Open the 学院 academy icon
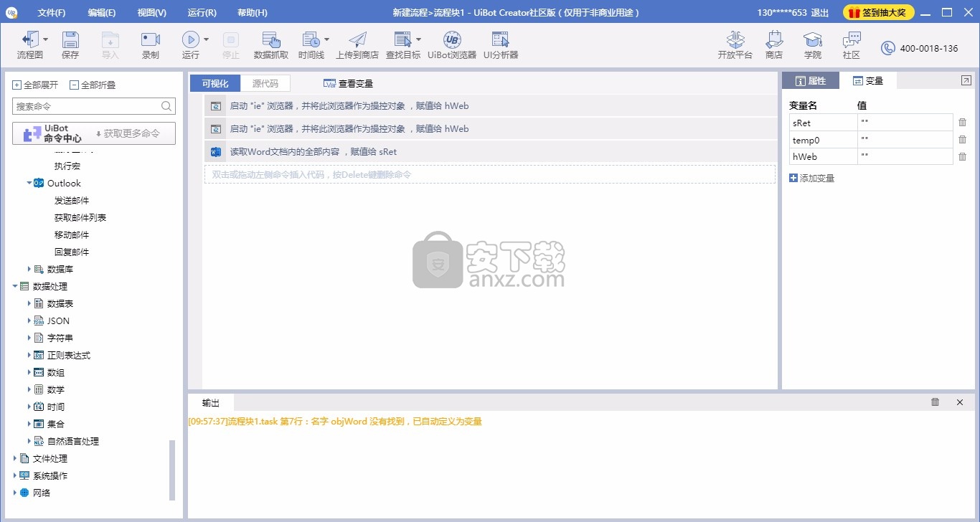 pos(813,39)
